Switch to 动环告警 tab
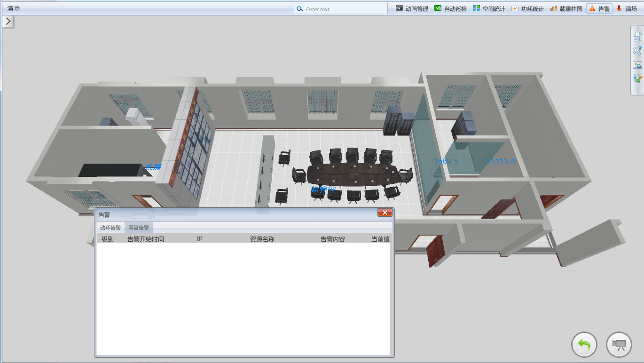Image resolution: width=644 pixels, height=363 pixels. point(110,228)
